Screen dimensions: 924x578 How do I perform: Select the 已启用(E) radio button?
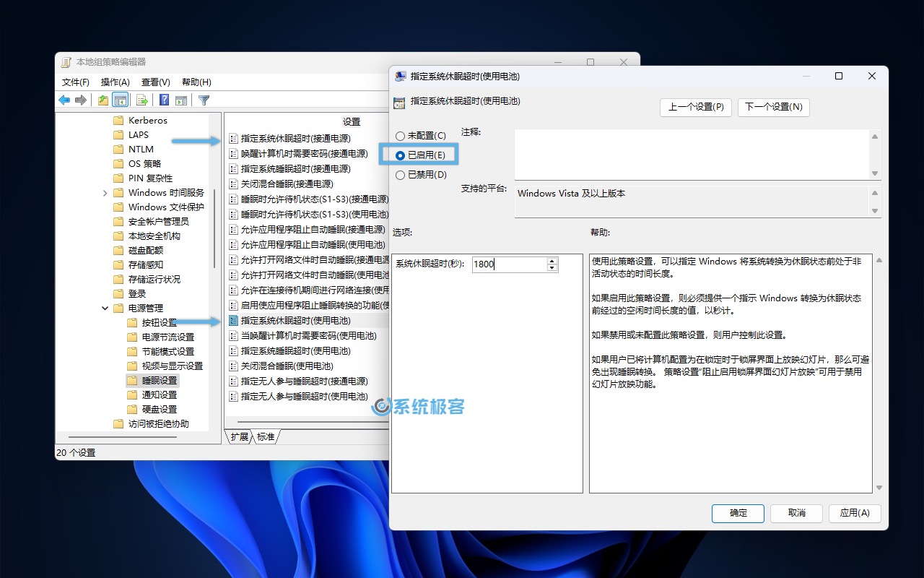tap(401, 155)
